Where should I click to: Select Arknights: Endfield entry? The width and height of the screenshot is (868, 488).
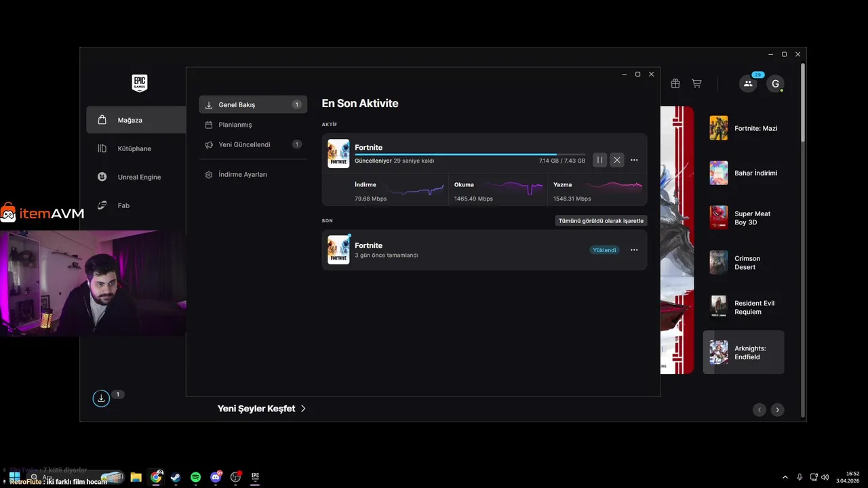tap(744, 352)
